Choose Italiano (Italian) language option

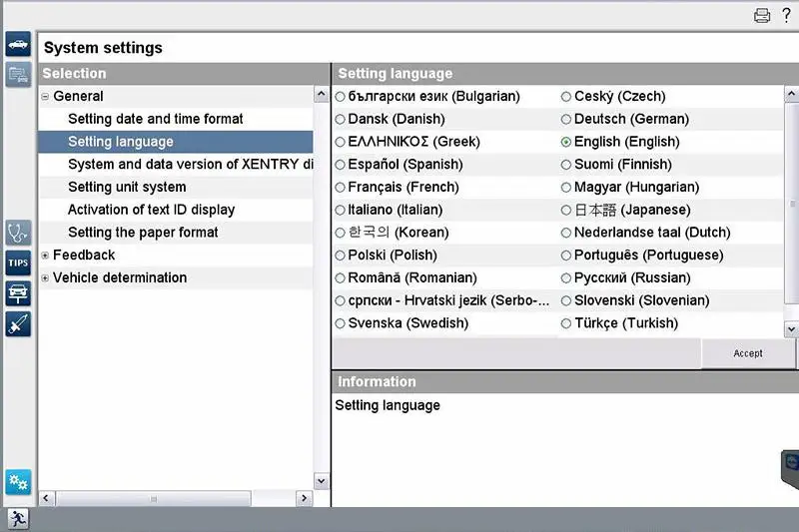pos(340,210)
